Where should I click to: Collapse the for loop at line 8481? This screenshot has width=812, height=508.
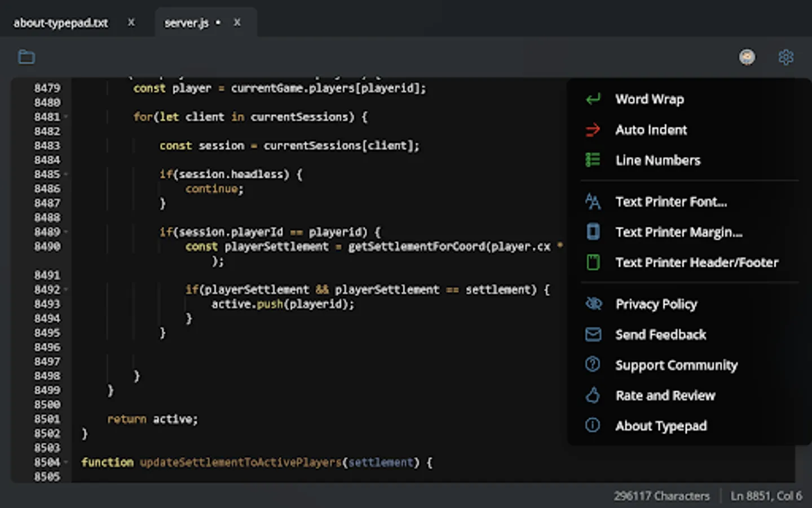coord(66,117)
